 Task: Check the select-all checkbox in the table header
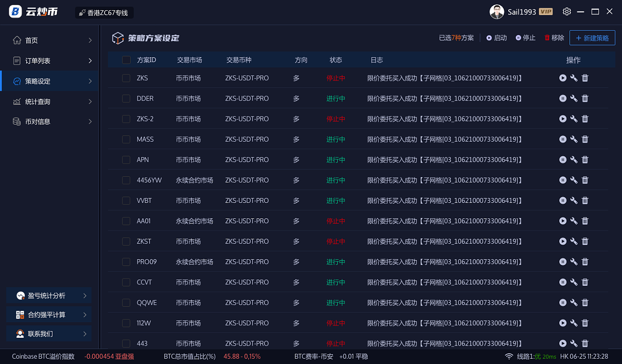tap(125, 60)
